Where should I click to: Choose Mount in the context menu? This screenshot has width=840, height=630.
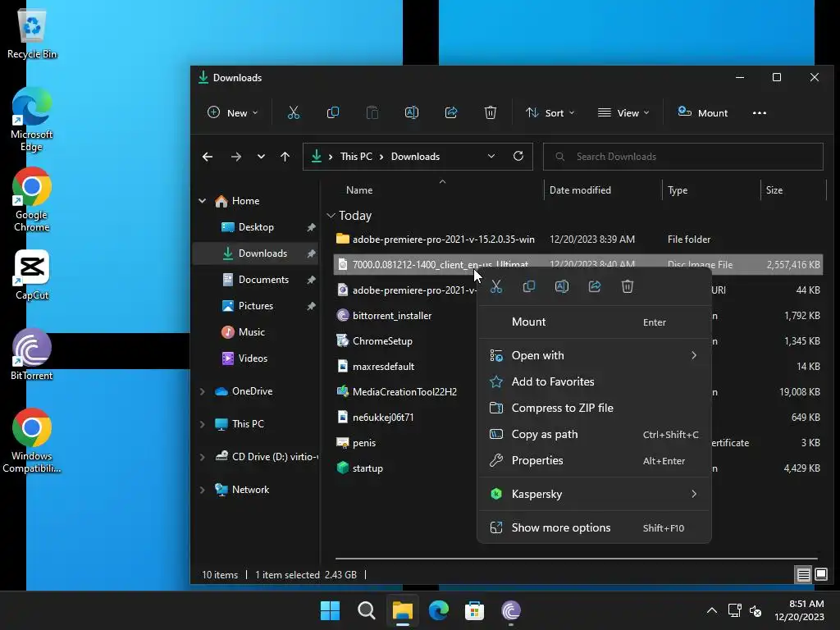coord(594,322)
